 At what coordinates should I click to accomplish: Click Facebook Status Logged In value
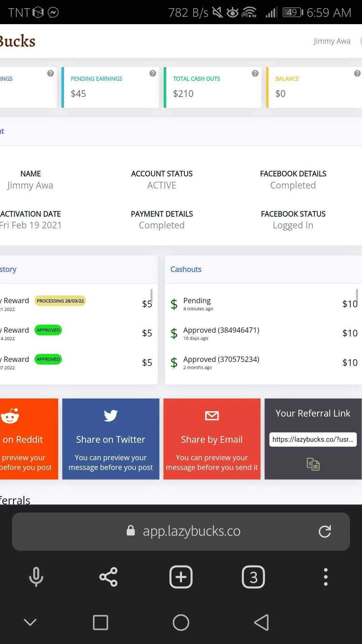293,225
